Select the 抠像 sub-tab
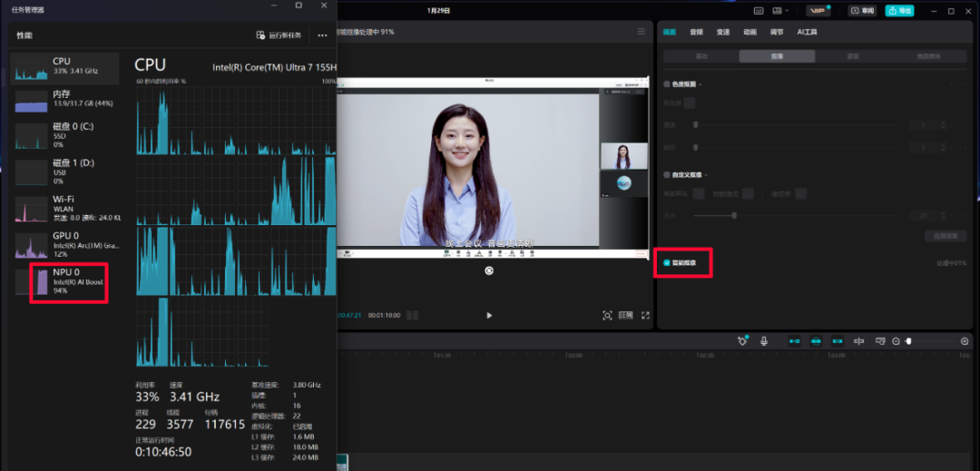 tap(777, 56)
